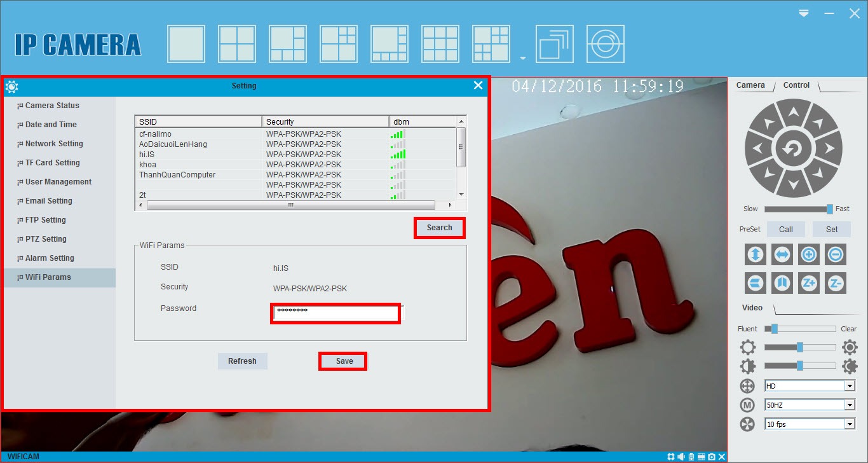Select the Control tab
Screen dimensions: 868x463
796,85
